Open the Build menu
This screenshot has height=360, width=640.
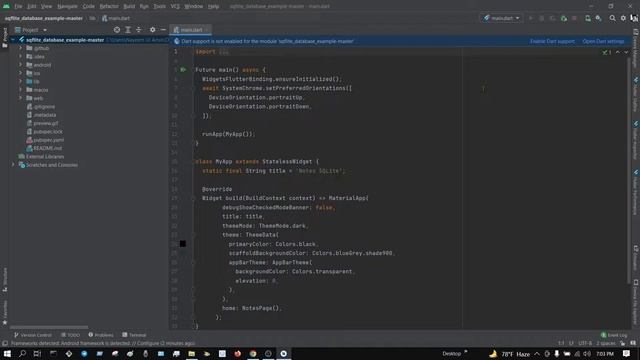[129, 7]
